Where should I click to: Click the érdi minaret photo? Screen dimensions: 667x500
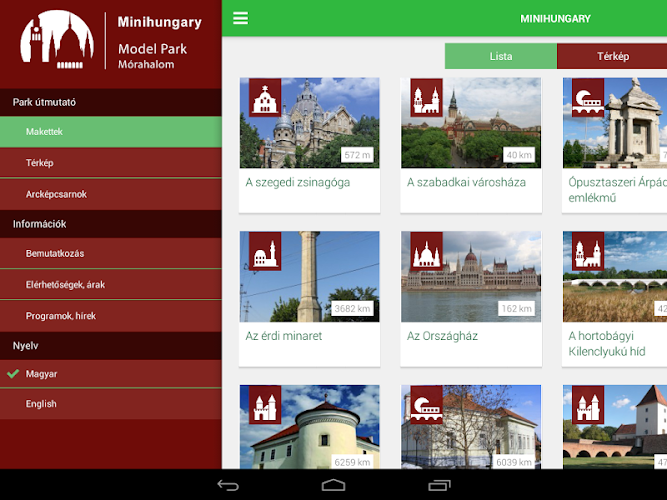point(310,276)
